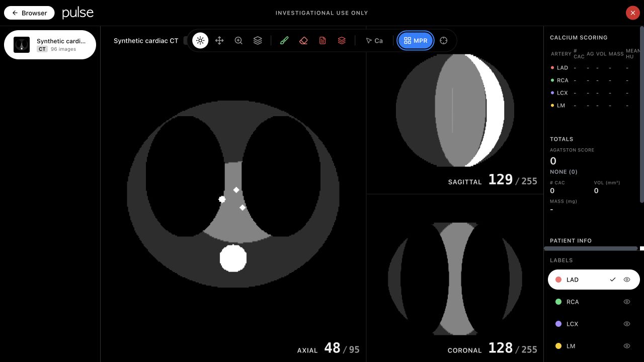
Task: Toggle the MPR view button
Action: point(416,41)
